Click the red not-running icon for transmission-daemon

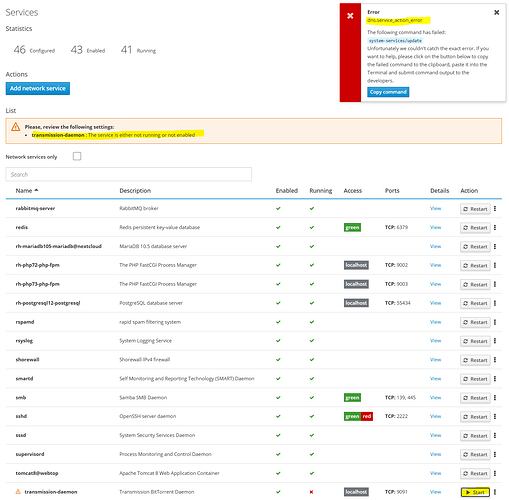coord(312,492)
